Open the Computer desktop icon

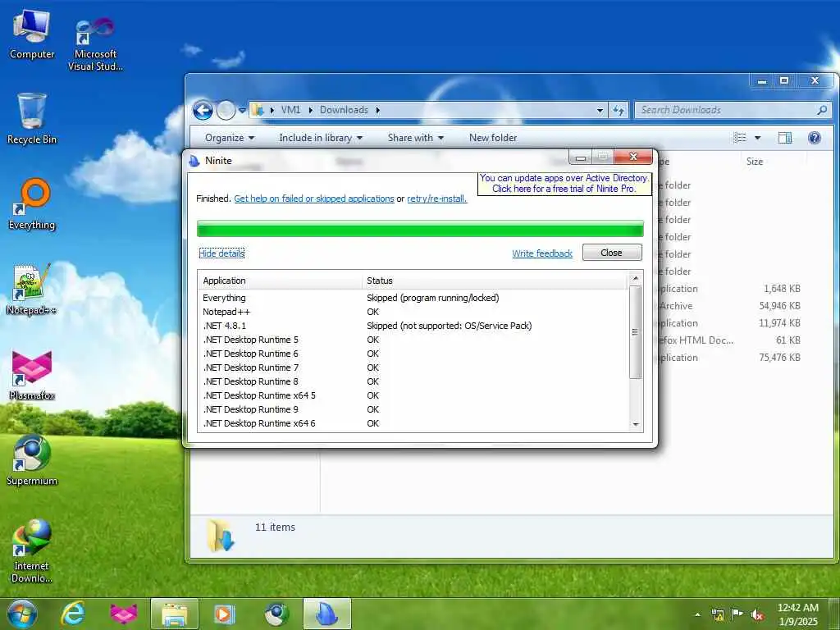click(x=32, y=34)
